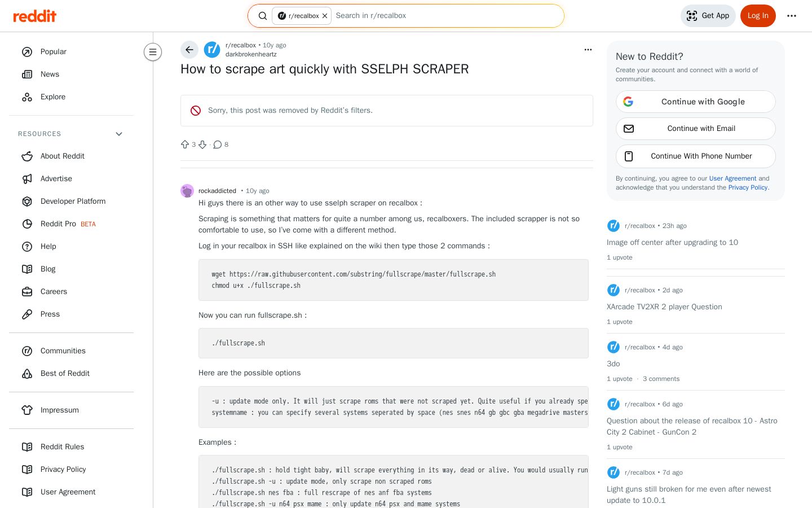This screenshot has width=812, height=508.
Task: Collapse the sidebar with the hamburger toggle
Action: coord(153,52)
